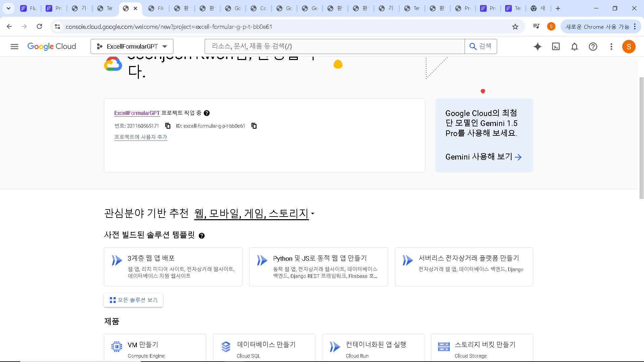This screenshot has height=362, width=644.
Task: Switch to the Ge browser tab
Action: [x=310, y=8]
